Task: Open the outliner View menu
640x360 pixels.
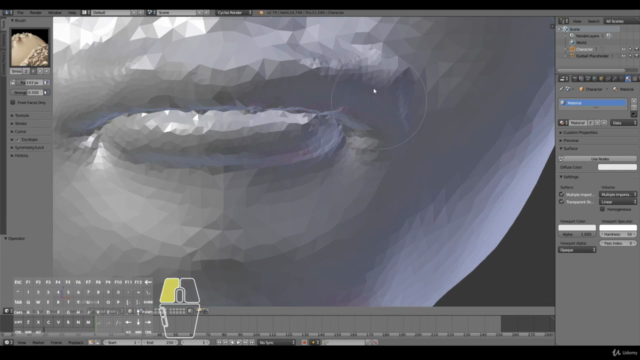Action: point(577,21)
